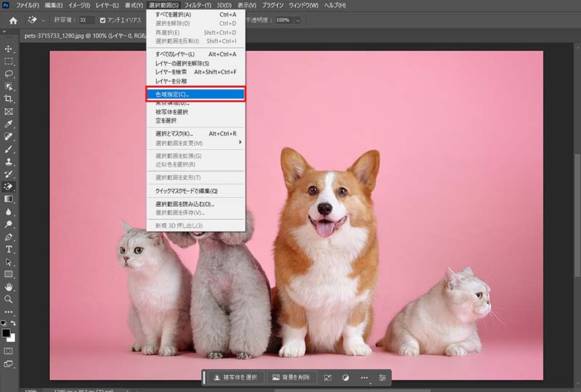Screen dimensions: 581x392
Task: Select the Path Selection tool
Action: (x=9, y=262)
